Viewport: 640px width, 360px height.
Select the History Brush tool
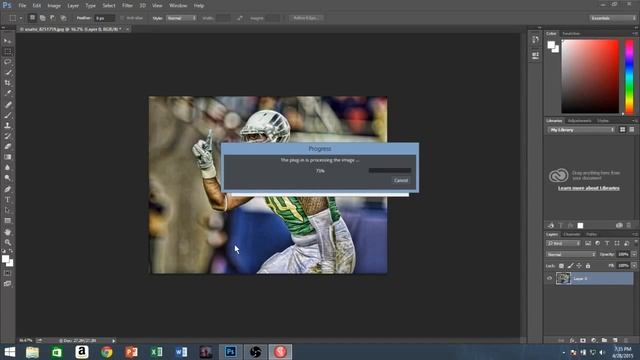tap(7, 136)
